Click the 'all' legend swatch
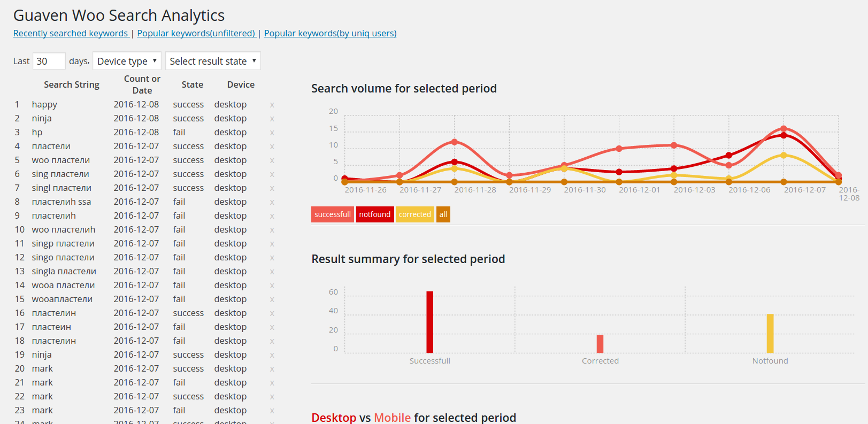Screen dimensions: 868x424 point(443,214)
